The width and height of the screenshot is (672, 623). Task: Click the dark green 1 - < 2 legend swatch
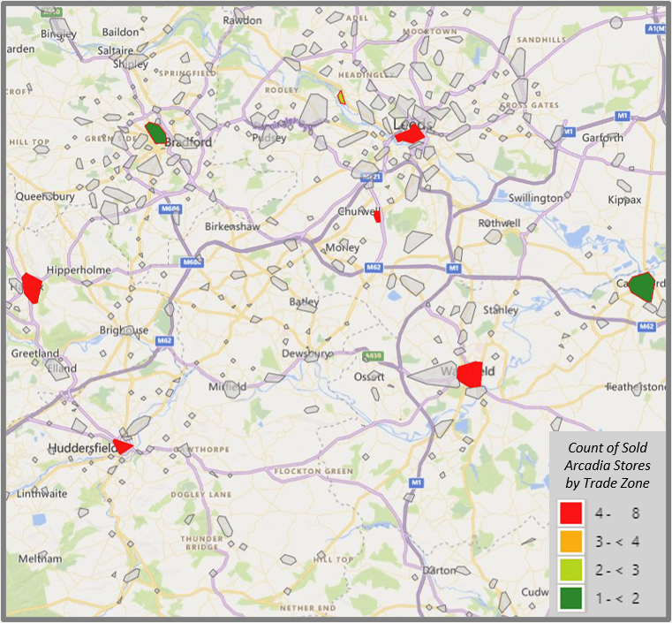pyautogui.click(x=570, y=598)
